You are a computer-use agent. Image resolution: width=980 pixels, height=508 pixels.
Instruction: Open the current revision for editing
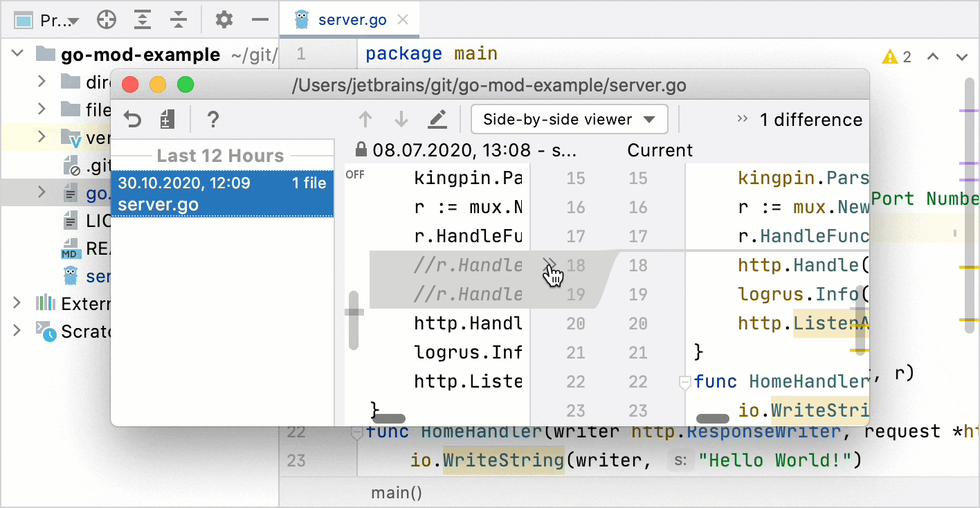(437, 119)
